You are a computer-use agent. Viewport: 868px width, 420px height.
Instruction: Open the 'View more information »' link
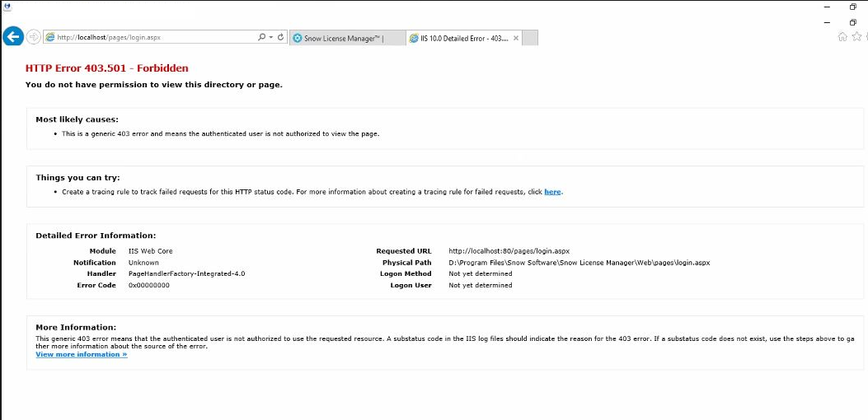(x=82, y=354)
